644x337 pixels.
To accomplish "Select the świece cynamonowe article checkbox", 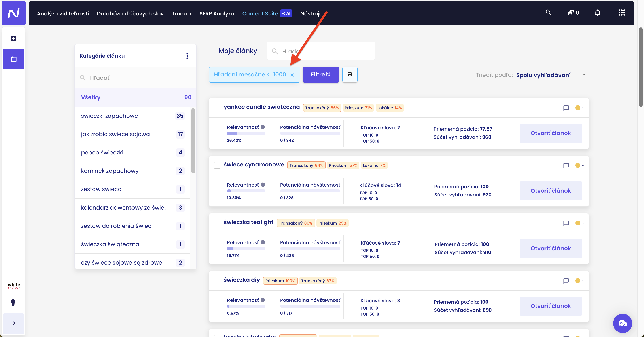I will pyautogui.click(x=217, y=165).
